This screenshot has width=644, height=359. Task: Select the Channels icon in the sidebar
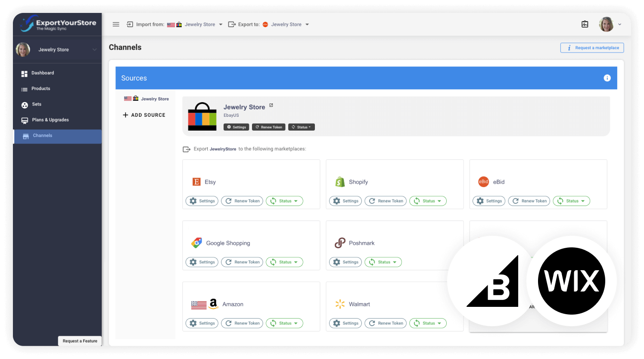coord(25,136)
